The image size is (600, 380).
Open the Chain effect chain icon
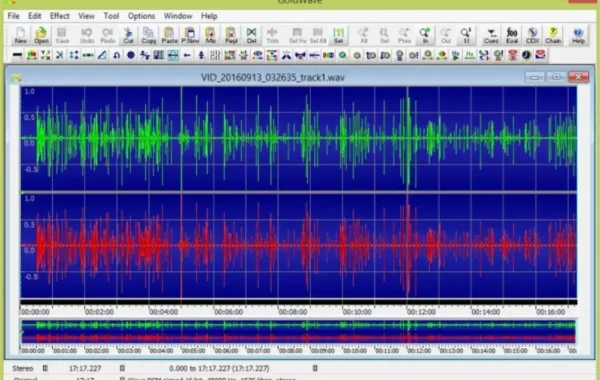pyautogui.click(x=553, y=36)
